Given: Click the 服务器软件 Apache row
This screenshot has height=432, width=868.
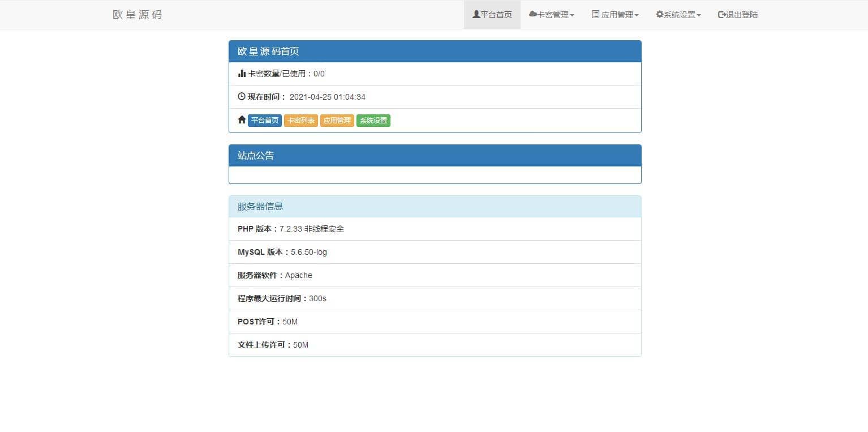Looking at the screenshot, I should click(435, 275).
